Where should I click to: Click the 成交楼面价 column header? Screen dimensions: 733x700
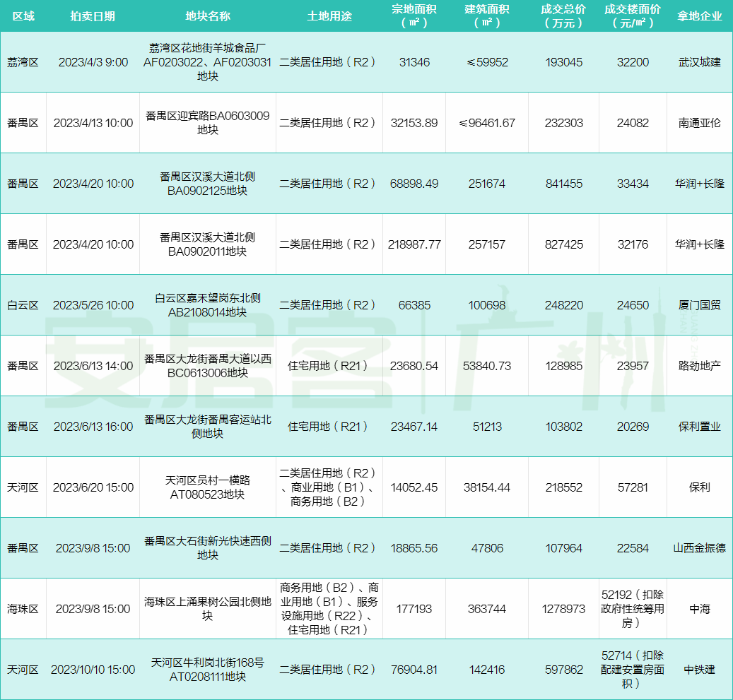(633, 16)
